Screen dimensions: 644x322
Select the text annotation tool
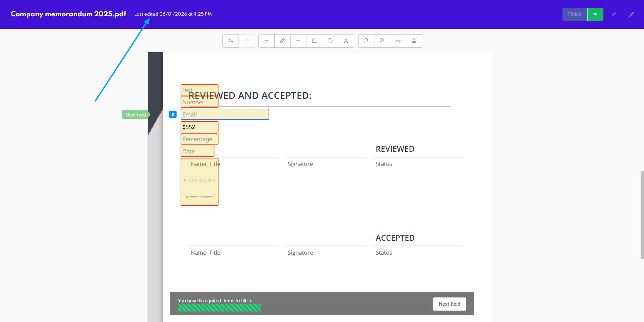(x=346, y=41)
